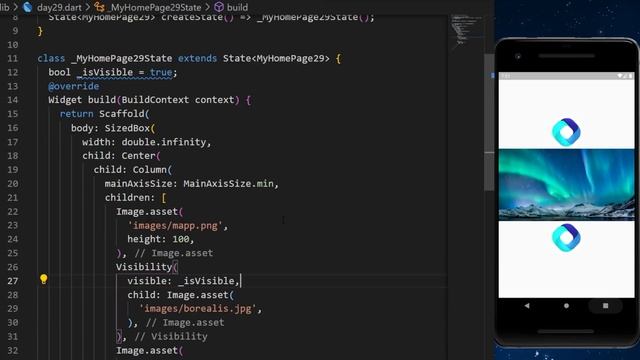Click the Visibility widget name on line 26
This screenshot has width=640, height=360.
tap(144, 267)
